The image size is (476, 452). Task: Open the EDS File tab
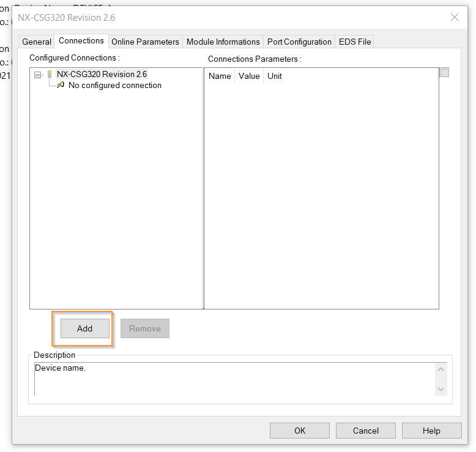tap(355, 42)
